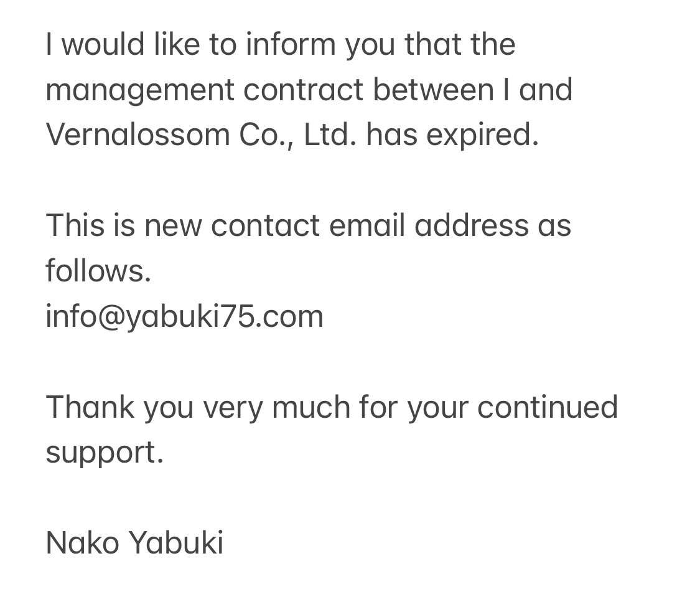The width and height of the screenshot is (700, 589).
Task: Click the word "email" in the second paragraph
Action: click(x=366, y=225)
